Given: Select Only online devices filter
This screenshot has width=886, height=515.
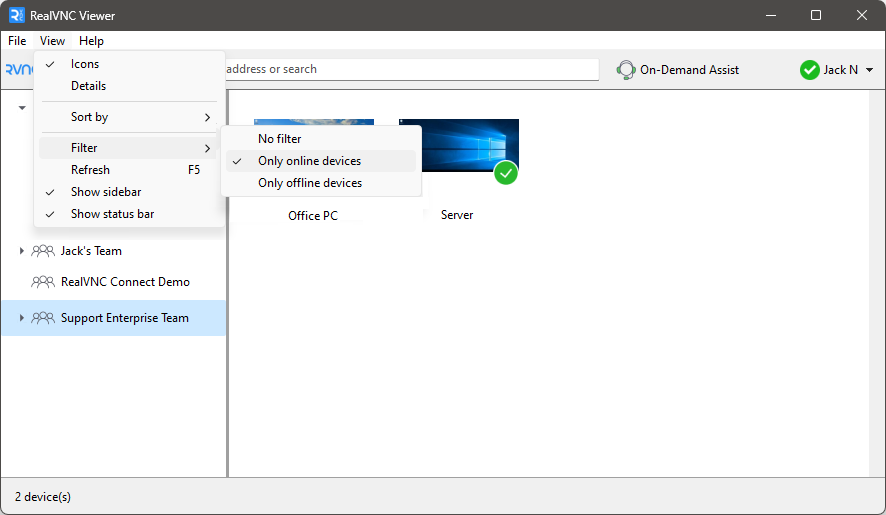Looking at the screenshot, I should [x=321, y=161].
